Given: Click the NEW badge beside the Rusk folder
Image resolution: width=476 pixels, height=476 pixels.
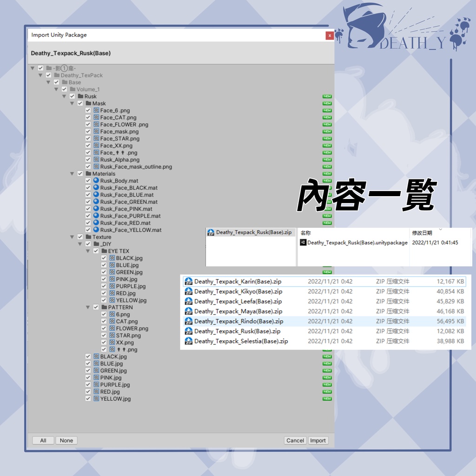Looking at the screenshot, I should coord(327,96).
